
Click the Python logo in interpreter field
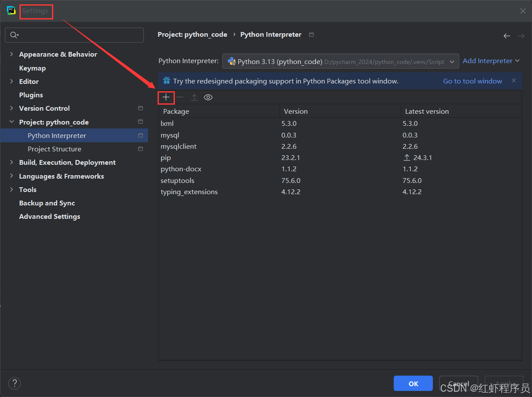(232, 61)
